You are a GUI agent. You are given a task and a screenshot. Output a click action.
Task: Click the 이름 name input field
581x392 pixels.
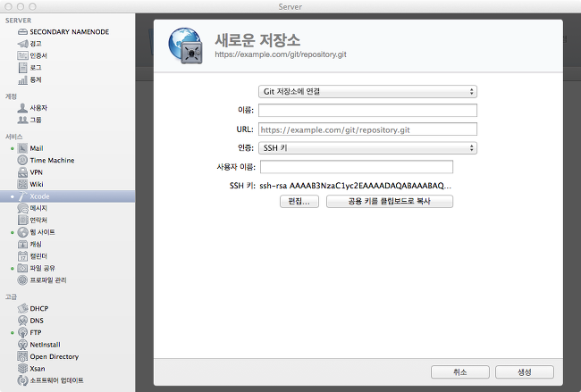367,111
